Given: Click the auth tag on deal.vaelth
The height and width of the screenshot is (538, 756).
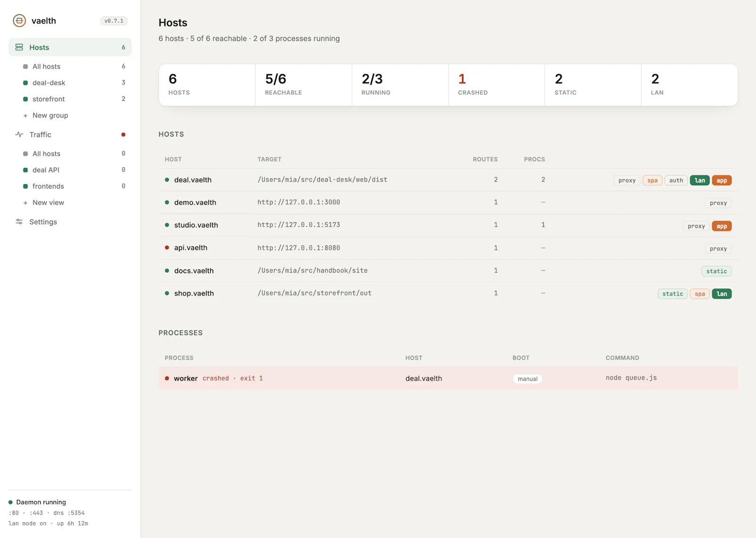Looking at the screenshot, I should tap(676, 181).
